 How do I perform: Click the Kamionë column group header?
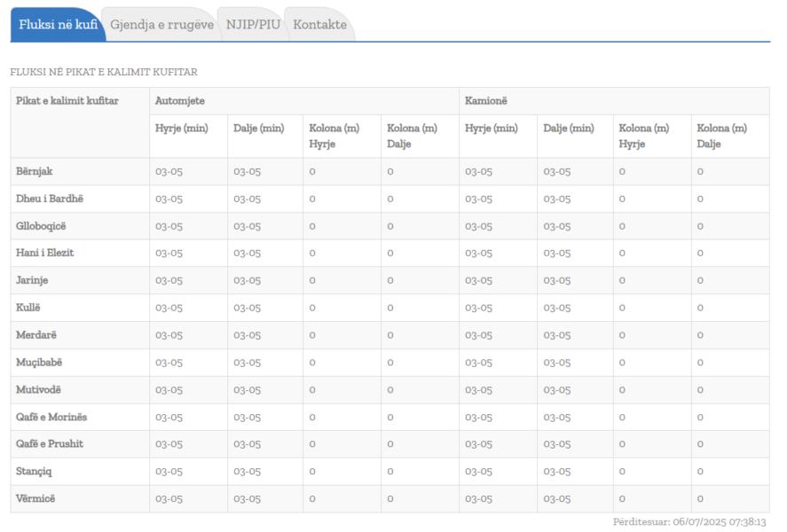(x=486, y=101)
